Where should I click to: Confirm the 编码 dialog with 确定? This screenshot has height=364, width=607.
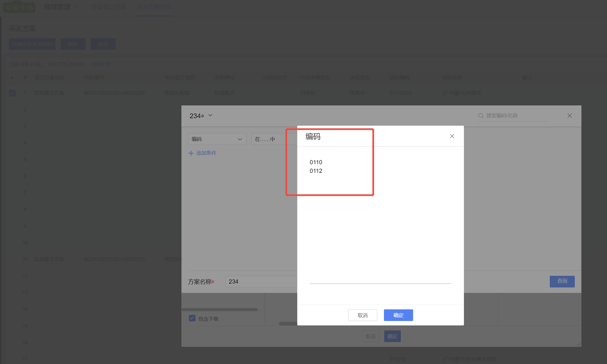pos(398,315)
